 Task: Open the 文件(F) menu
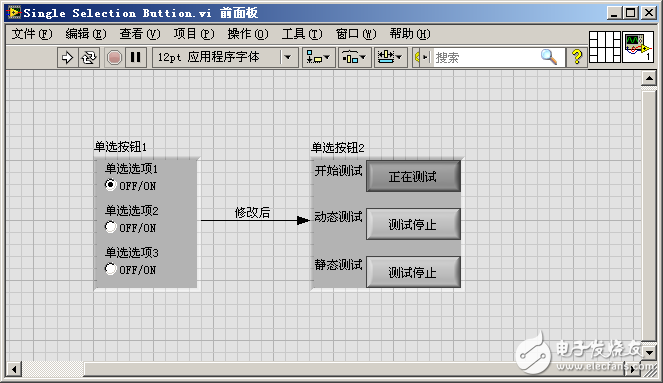click(32, 34)
